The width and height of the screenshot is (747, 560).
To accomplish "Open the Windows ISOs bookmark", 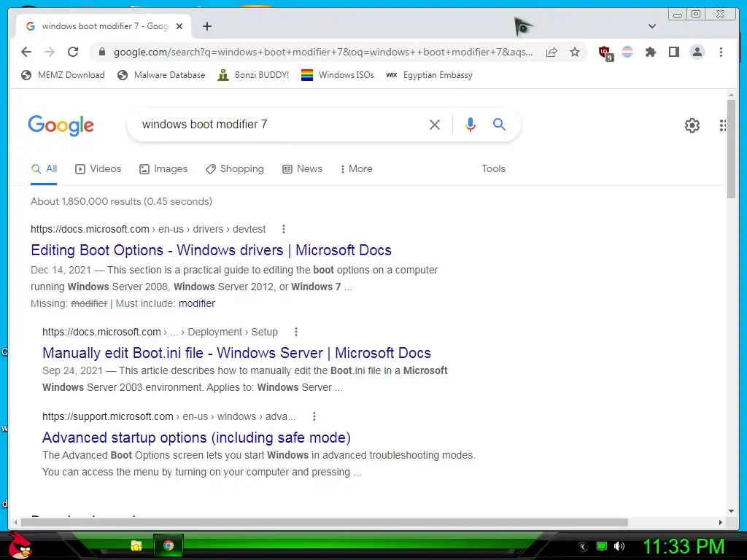I will [337, 75].
